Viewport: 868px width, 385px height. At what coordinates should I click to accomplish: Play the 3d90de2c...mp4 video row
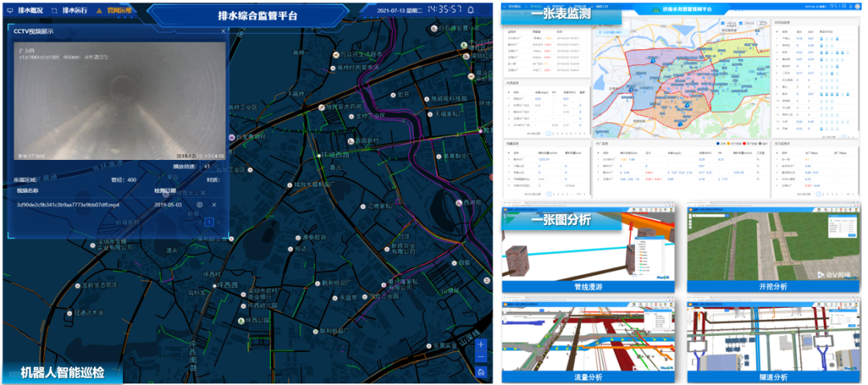tap(200, 205)
